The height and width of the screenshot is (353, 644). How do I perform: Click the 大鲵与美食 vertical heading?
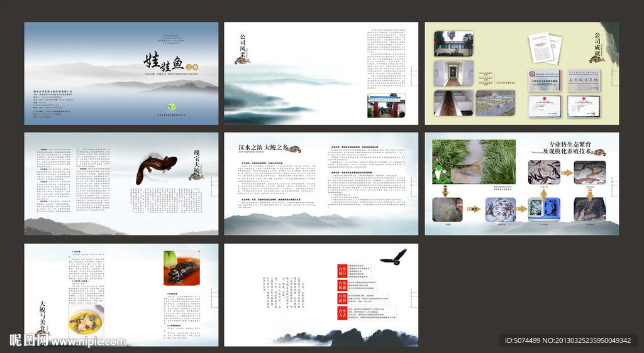42,315
